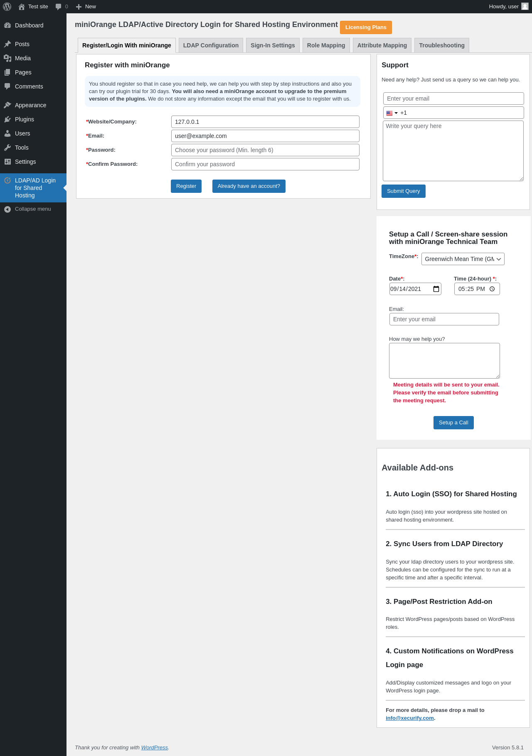This screenshot has width=532, height=756.
Task: Open Test site home icon
Action: pyautogui.click(x=22, y=7)
